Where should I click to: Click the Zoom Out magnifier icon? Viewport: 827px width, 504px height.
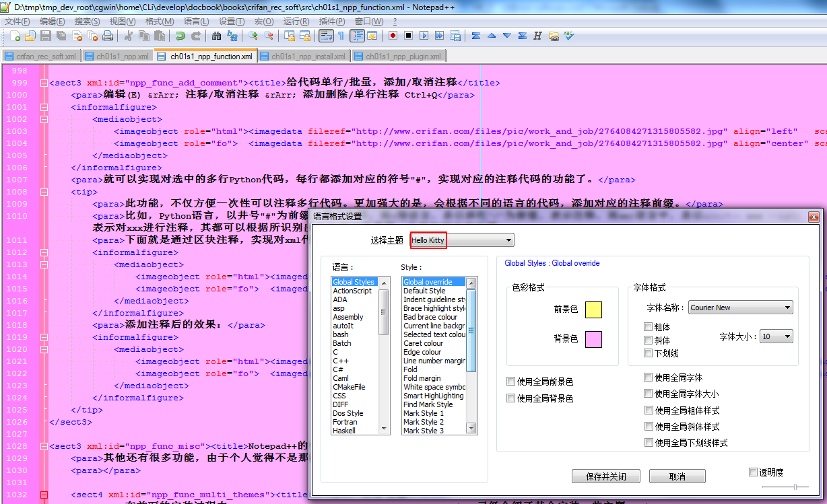(x=268, y=36)
